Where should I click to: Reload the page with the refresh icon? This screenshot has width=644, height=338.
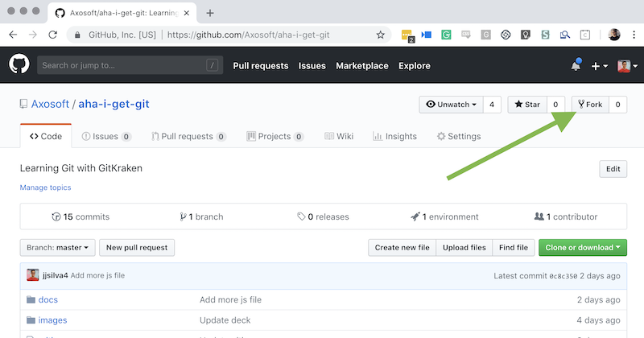pos(53,35)
